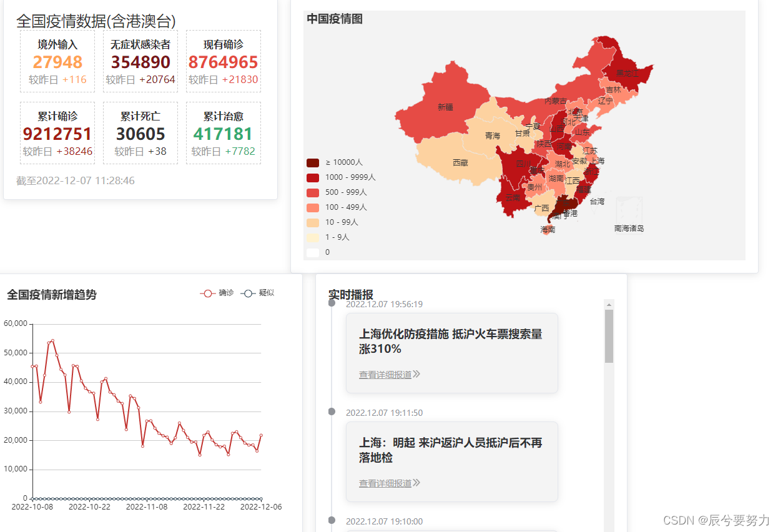
Task: Pick 甘肃 province on the map
Action: (522, 133)
